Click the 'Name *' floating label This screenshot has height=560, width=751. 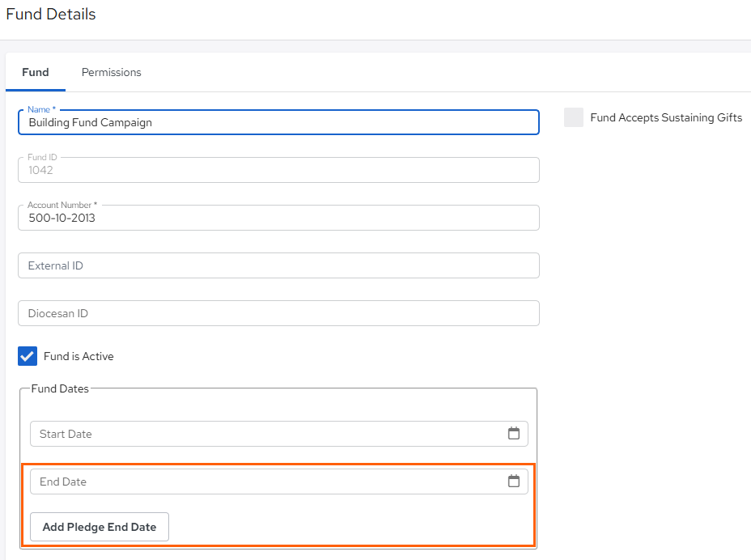41,109
